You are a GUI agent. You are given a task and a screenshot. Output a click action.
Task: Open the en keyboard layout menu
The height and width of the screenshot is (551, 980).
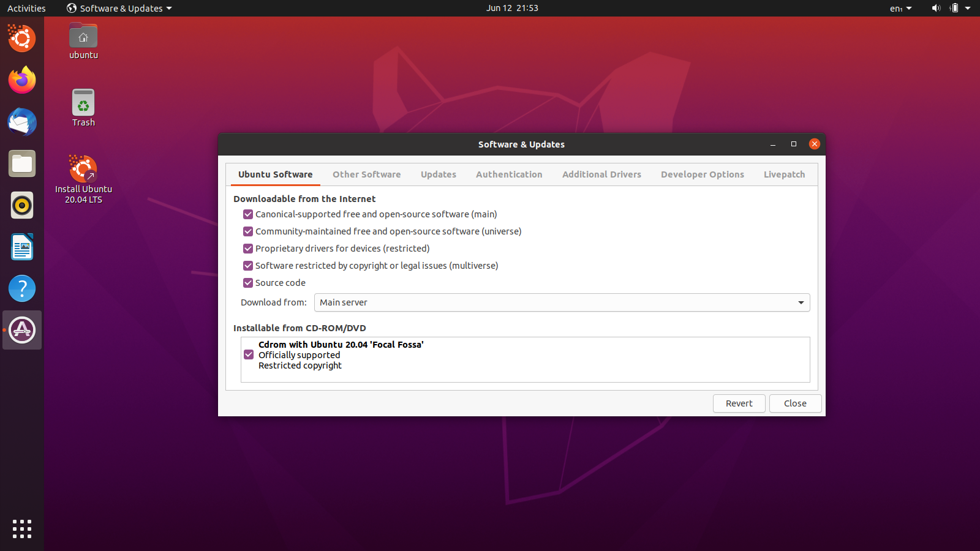click(x=900, y=8)
